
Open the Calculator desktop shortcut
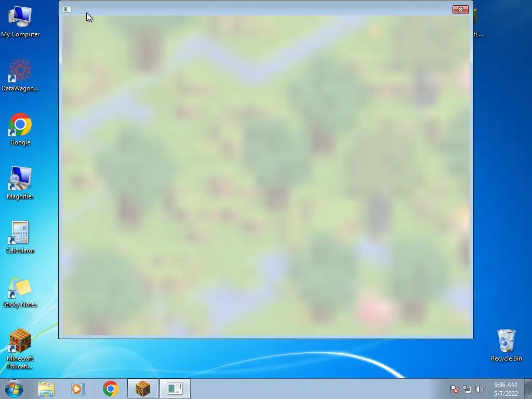(20, 237)
